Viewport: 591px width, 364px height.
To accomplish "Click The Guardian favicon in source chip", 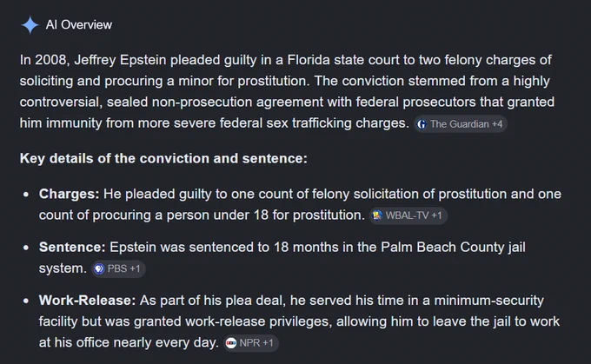I will point(422,124).
